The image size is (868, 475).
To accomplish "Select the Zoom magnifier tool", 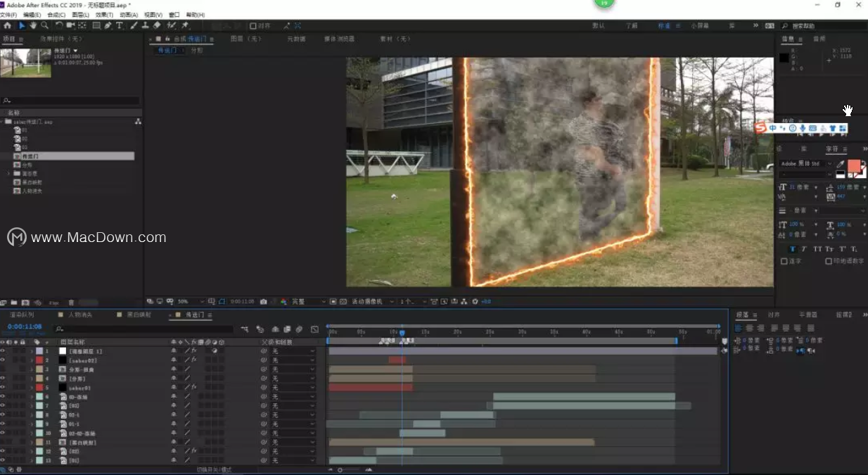I will click(44, 26).
